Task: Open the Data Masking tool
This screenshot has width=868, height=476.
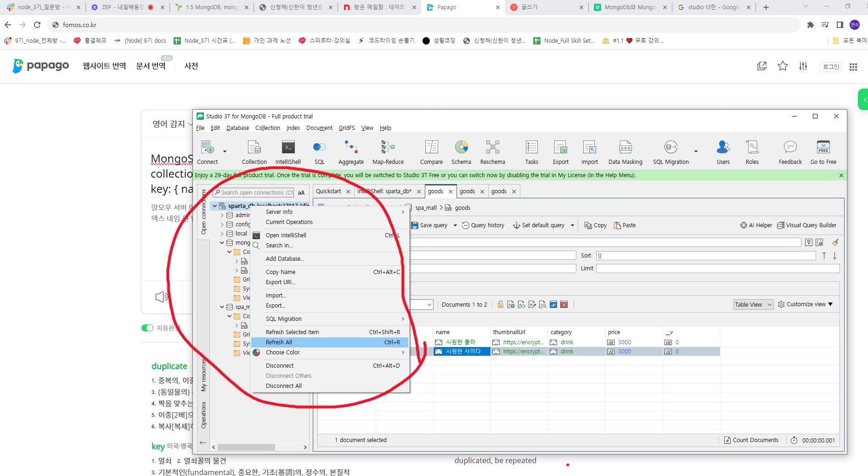Action: click(x=625, y=152)
